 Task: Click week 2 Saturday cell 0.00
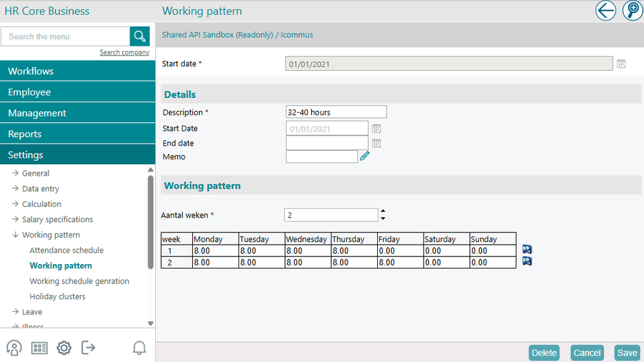(x=447, y=263)
